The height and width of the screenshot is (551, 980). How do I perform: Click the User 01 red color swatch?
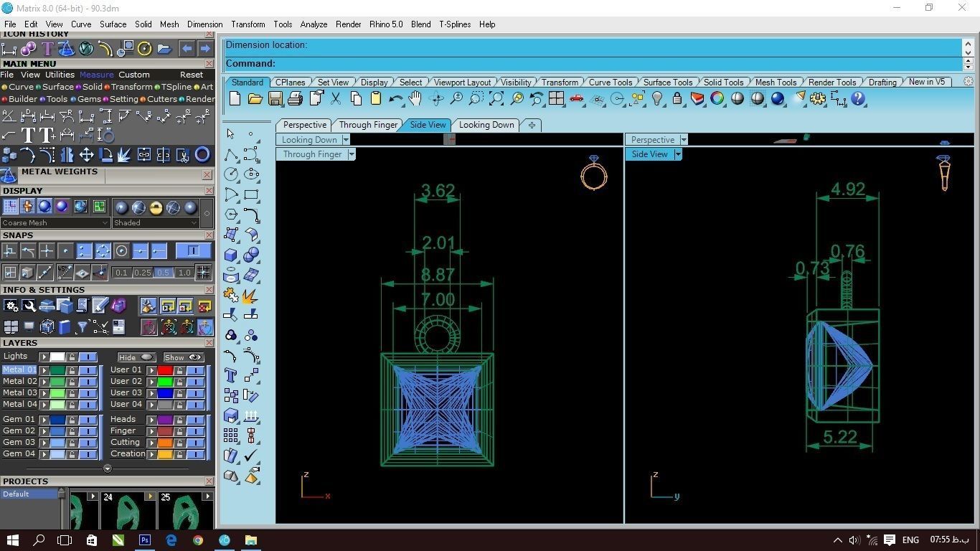(165, 370)
